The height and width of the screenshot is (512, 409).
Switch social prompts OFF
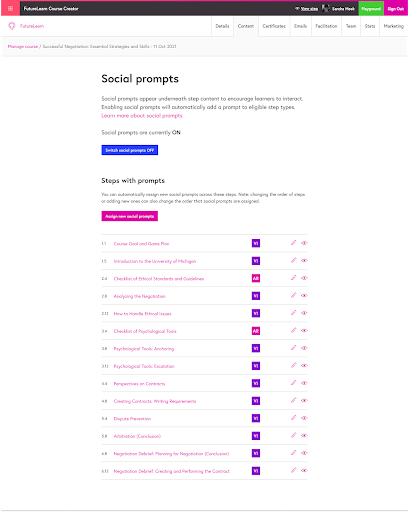(130, 150)
